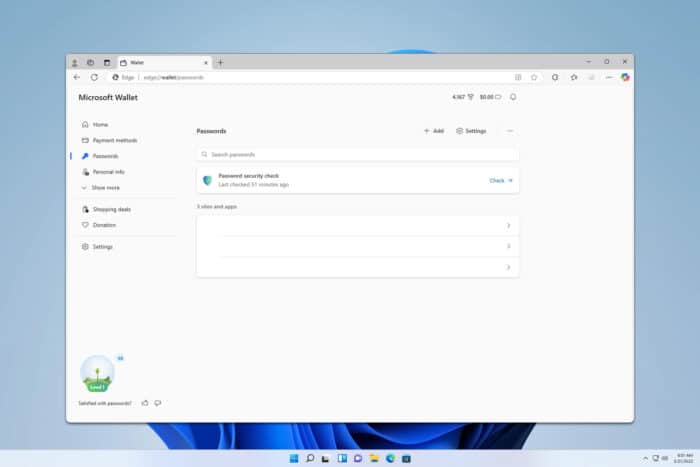Open tab actions menu icon
This screenshot has height=467, width=700.
tap(107, 63)
